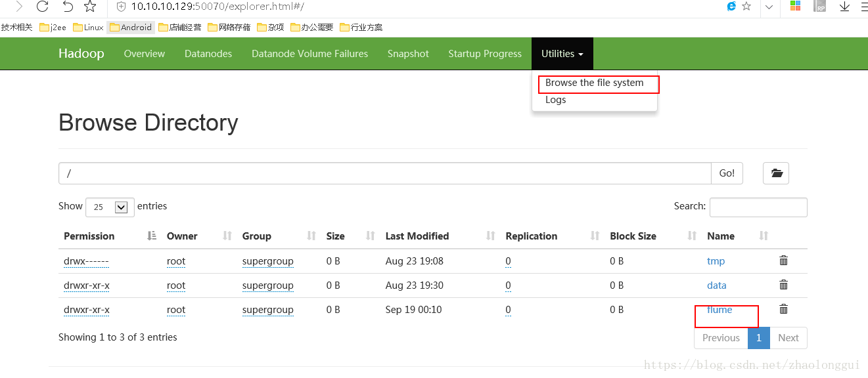Sort by the Owner column
868x378 pixels.
pyautogui.click(x=199, y=236)
